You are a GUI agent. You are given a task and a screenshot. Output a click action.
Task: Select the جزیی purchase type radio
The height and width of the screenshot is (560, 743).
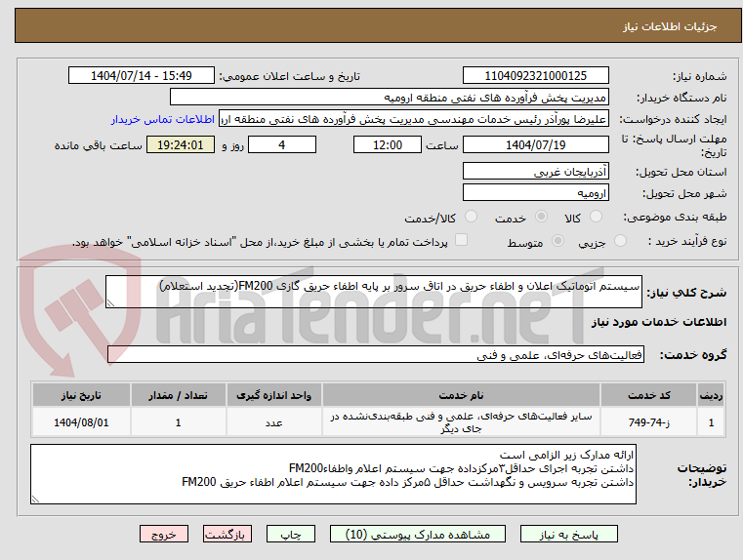click(x=620, y=241)
